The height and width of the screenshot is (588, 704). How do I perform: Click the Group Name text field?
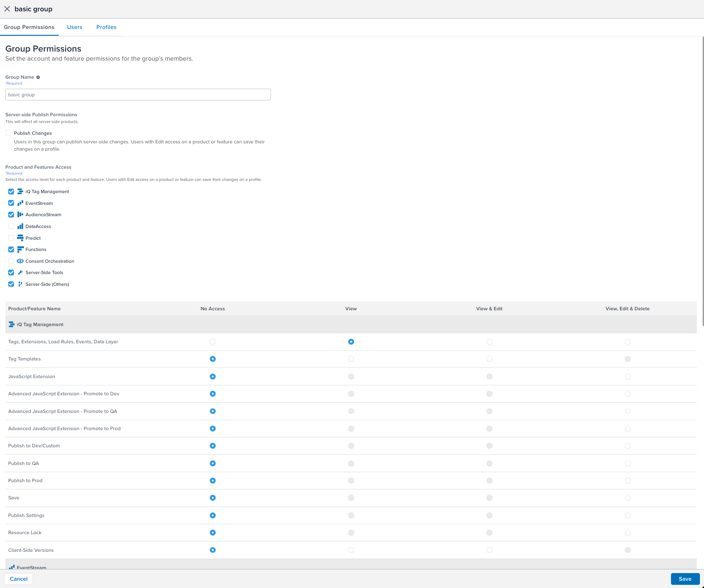138,95
